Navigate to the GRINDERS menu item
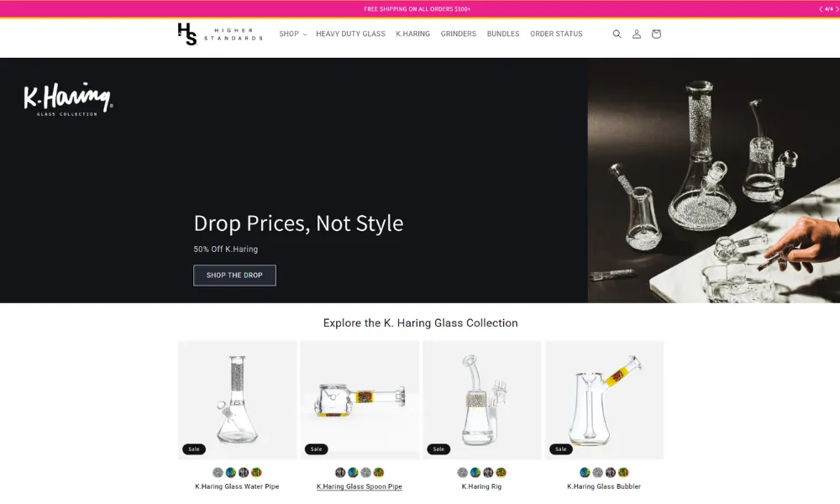The height and width of the screenshot is (504, 840). tap(458, 34)
